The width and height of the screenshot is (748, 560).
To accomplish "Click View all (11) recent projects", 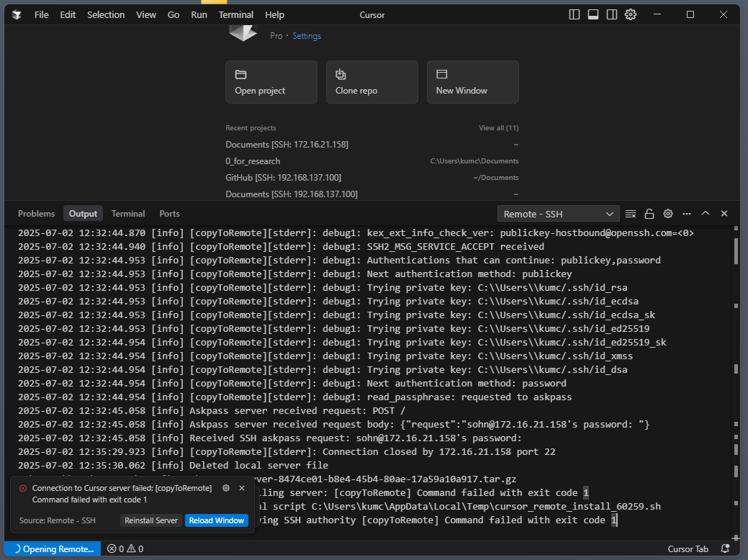I will pyautogui.click(x=498, y=128).
